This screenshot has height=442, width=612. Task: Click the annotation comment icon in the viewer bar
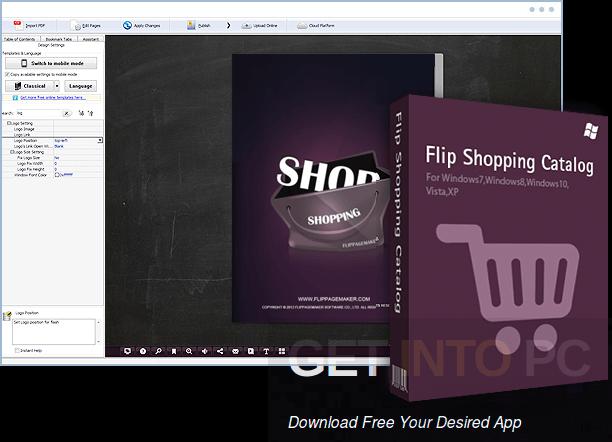[x=127, y=351]
